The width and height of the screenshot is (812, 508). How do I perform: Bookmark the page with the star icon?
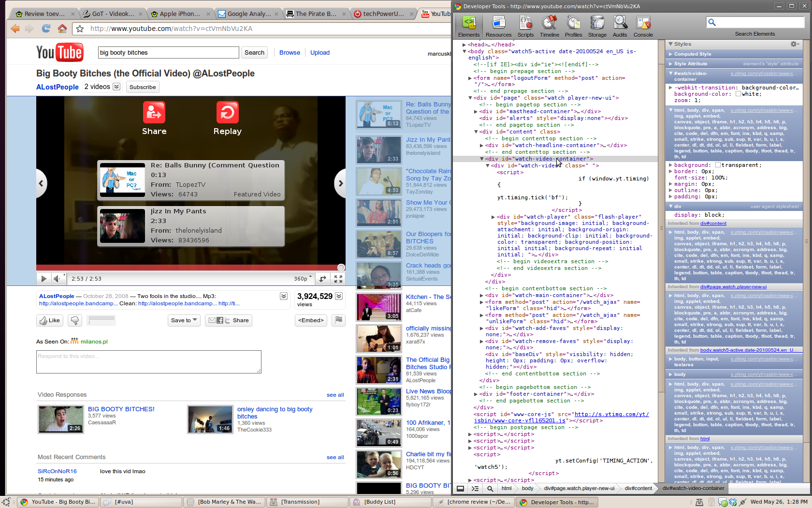(80, 29)
